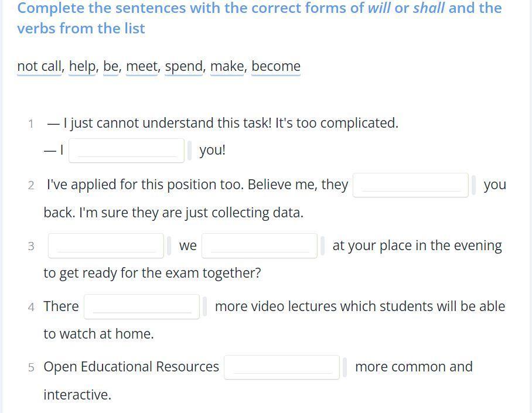The image size is (532, 413).
Task: Click the underlined verb "make"
Action: click(x=227, y=66)
